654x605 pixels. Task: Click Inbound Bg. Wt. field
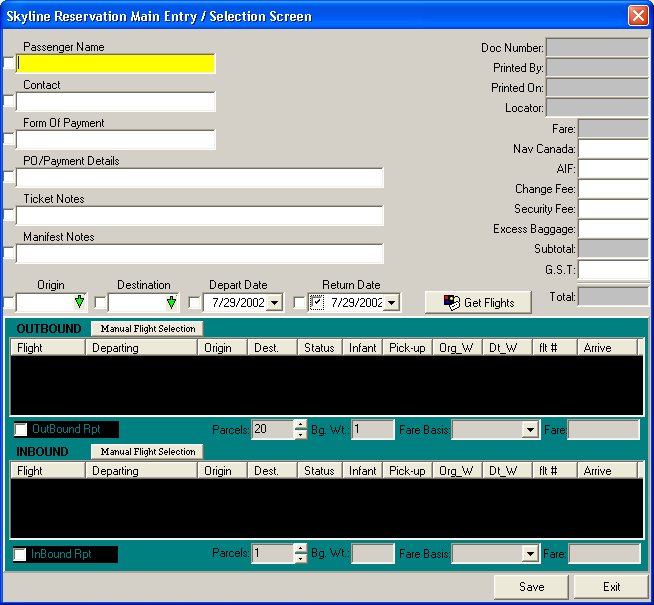372,553
